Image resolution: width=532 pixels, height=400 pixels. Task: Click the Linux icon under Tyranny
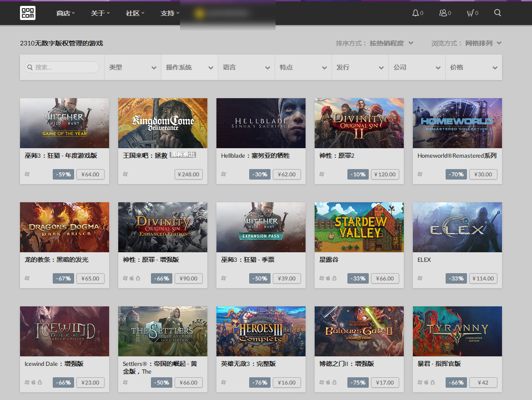point(432,382)
